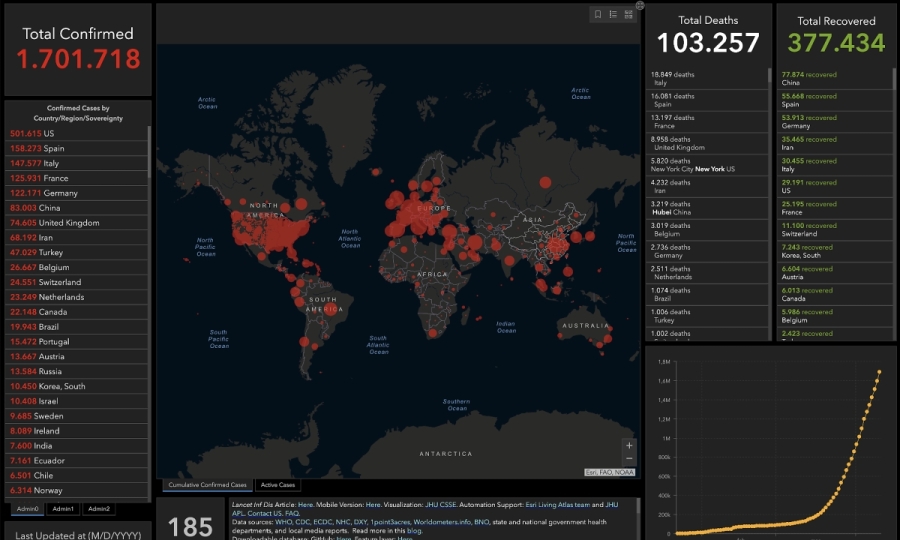Select the Admin0 tab
Viewport: 900px width, 540px height.
click(28, 509)
